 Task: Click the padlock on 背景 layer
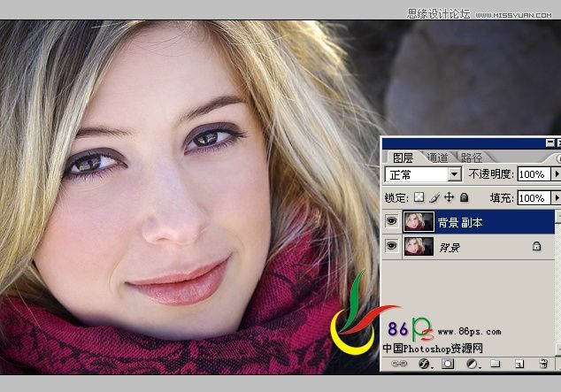(536, 246)
